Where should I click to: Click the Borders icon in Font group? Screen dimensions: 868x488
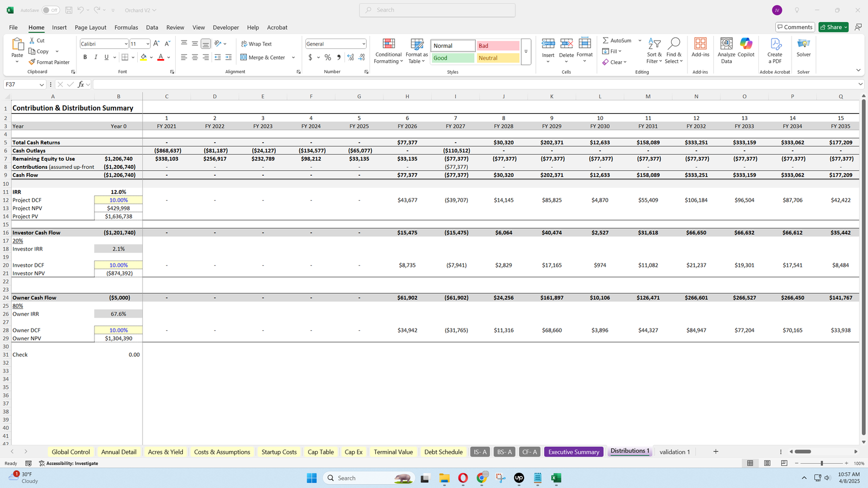(x=125, y=57)
